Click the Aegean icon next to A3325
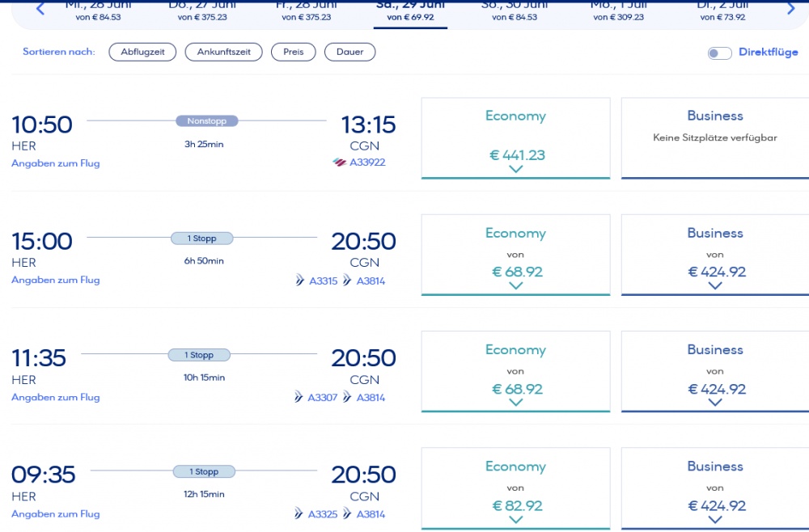This screenshot has width=809, height=532. point(300,514)
